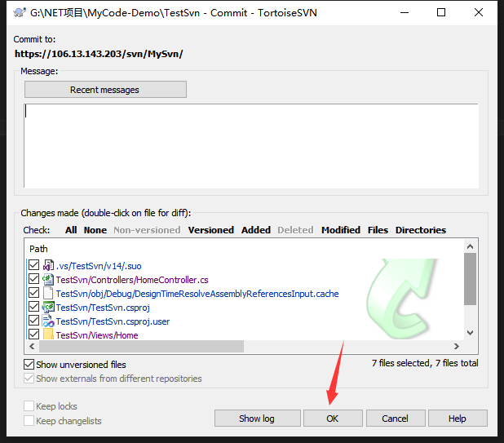Click the TestSvn.csproj.user file icon

(48, 321)
